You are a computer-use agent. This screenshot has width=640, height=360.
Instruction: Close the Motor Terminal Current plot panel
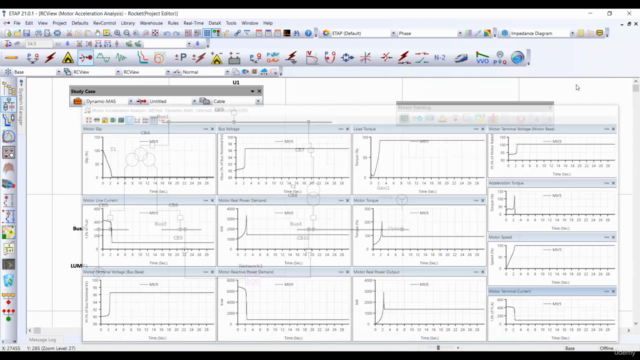[x=613, y=291]
